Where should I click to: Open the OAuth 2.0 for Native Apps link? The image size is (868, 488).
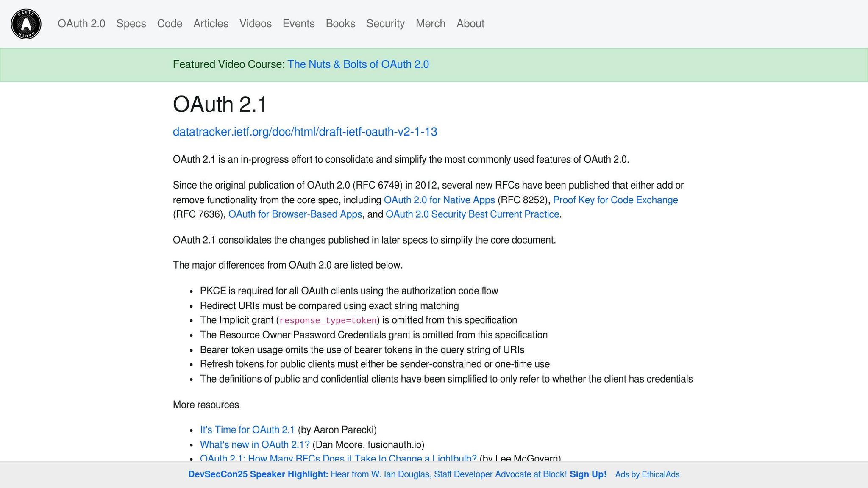[439, 200]
